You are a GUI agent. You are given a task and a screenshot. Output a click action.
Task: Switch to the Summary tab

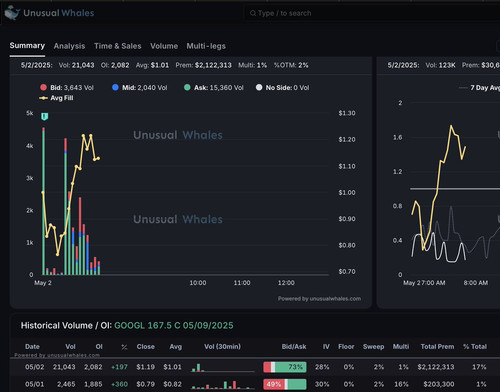27,46
